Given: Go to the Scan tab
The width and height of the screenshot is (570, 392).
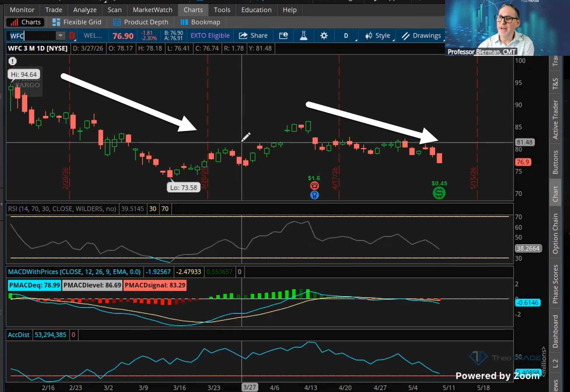Looking at the screenshot, I should pyautogui.click(x=115, y=10).
